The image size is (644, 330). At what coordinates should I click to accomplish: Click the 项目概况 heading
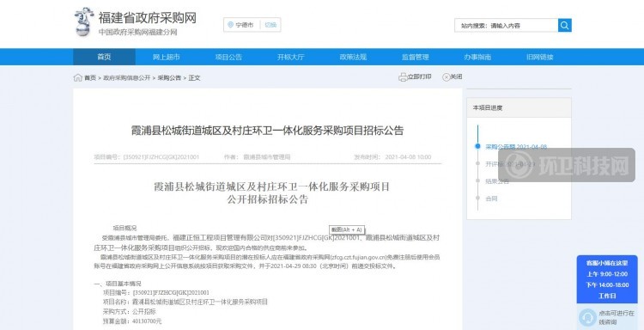point(125,228)
